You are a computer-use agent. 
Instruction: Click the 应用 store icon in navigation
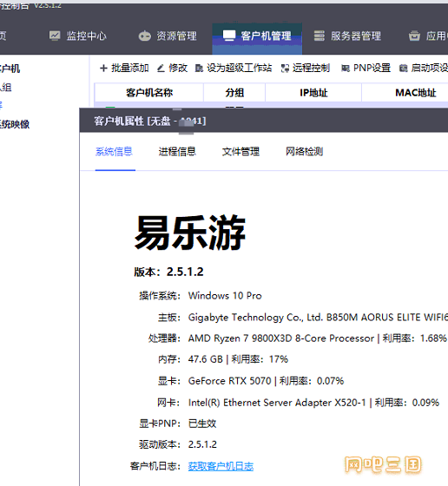(414, 36)
